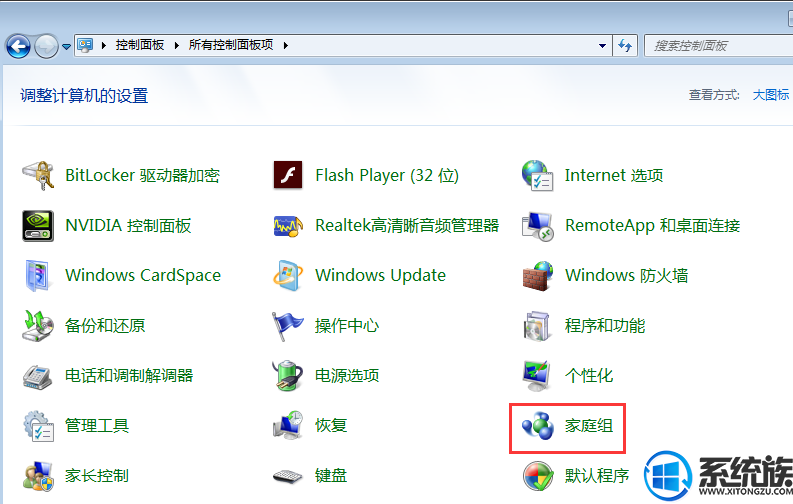Click the Forward navigation arrow
The width and height of the screenshot is (793, 504).
[x=46, y=47]
